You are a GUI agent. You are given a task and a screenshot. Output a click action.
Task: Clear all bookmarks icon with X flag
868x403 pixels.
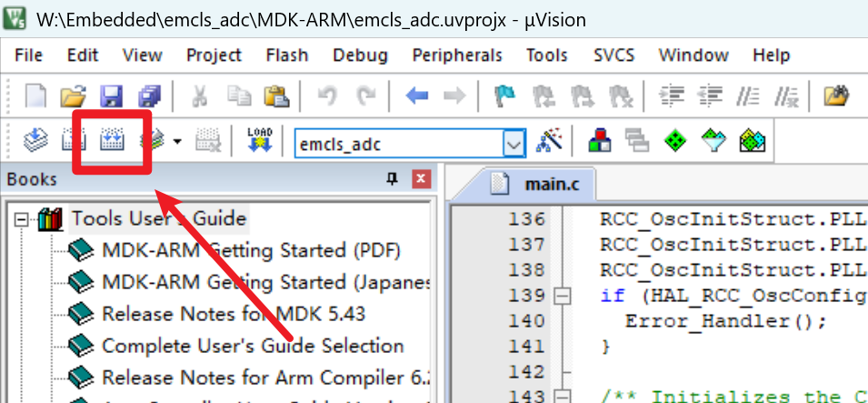tap(621, 96)
